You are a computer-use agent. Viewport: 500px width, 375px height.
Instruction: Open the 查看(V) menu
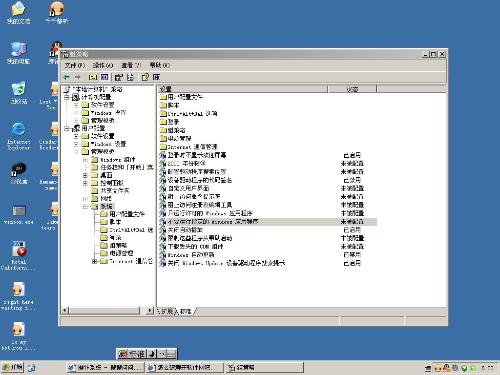(x=131, y=65)
